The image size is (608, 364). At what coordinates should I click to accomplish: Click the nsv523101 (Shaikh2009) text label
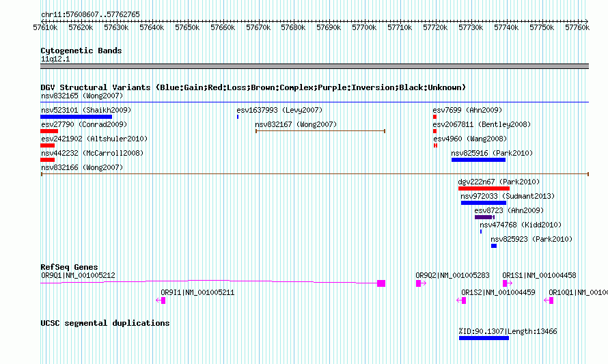pos(87,110)
